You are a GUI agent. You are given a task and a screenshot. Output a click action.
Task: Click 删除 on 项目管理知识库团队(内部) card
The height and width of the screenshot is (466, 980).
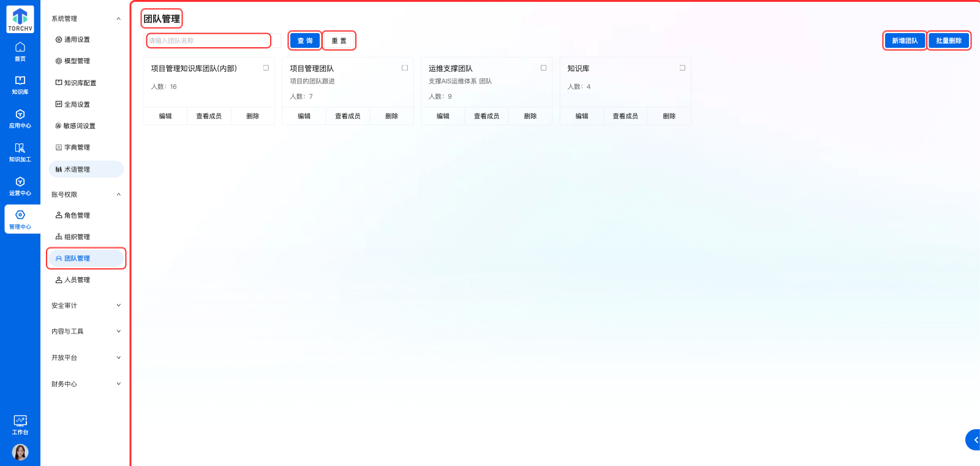pyautogui.click(x=253, y=116)
